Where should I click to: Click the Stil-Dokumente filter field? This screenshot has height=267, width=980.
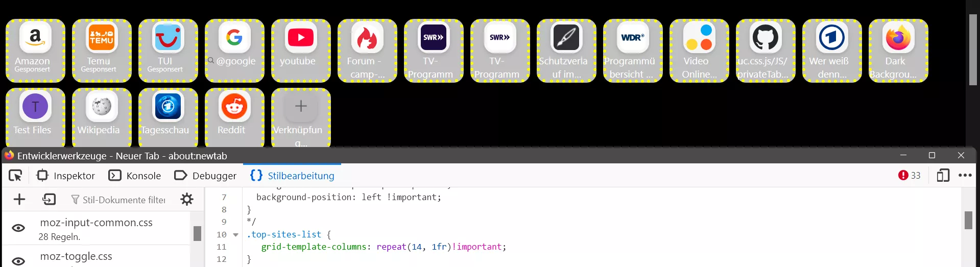118,200
